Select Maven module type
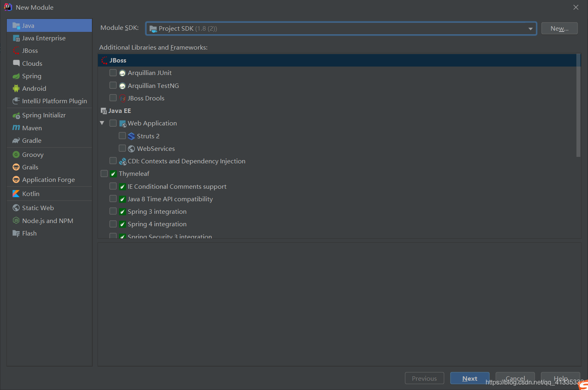Image resolution: width=588 pixels, height=390 pixels. 49,128
